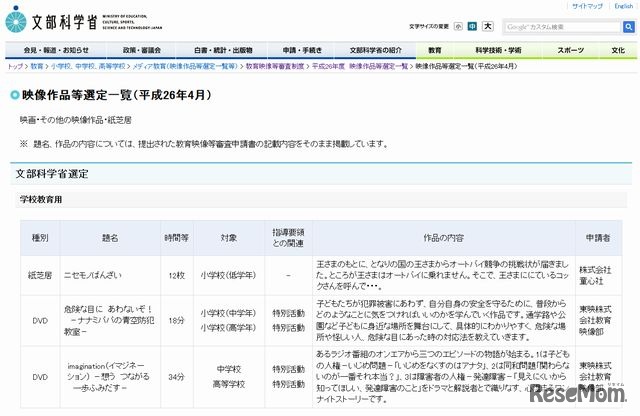Open 教育映像等審査制度 breadcrumb link

point(275,65)
